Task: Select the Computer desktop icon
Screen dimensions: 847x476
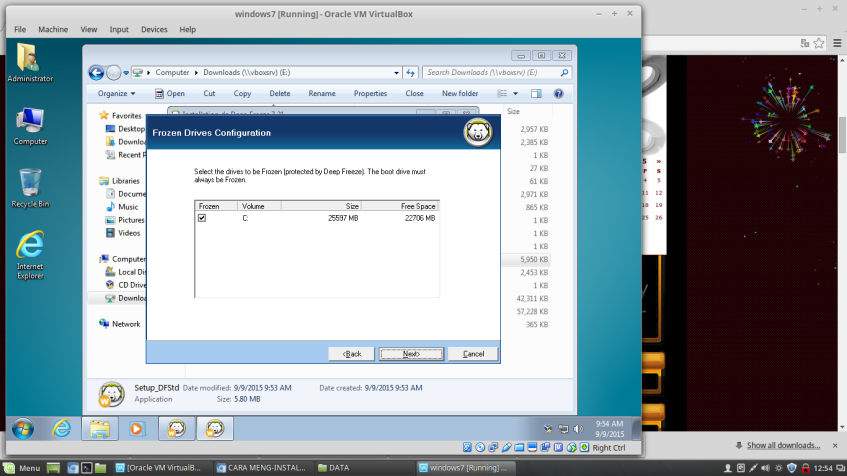Action: (30, 126)
